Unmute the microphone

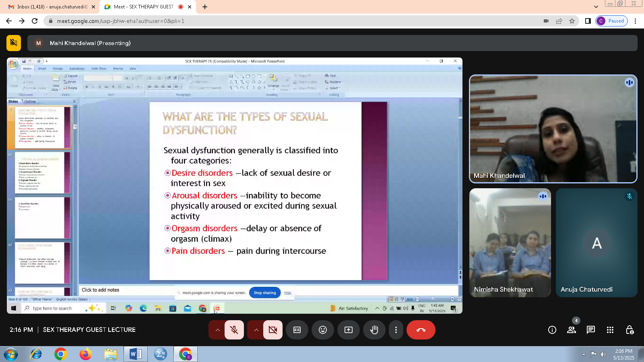(x=234, y=330)
